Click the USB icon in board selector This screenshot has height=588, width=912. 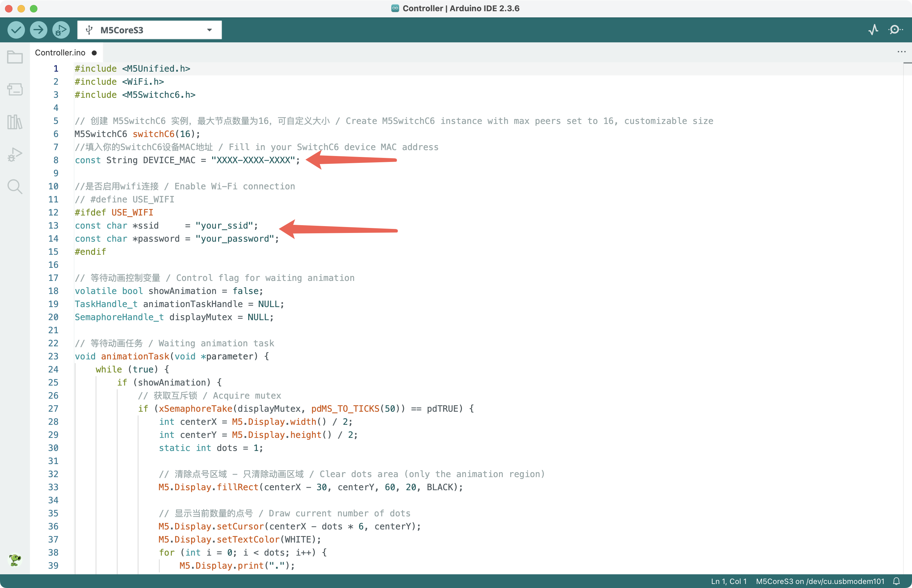click(x=89, y=30)
